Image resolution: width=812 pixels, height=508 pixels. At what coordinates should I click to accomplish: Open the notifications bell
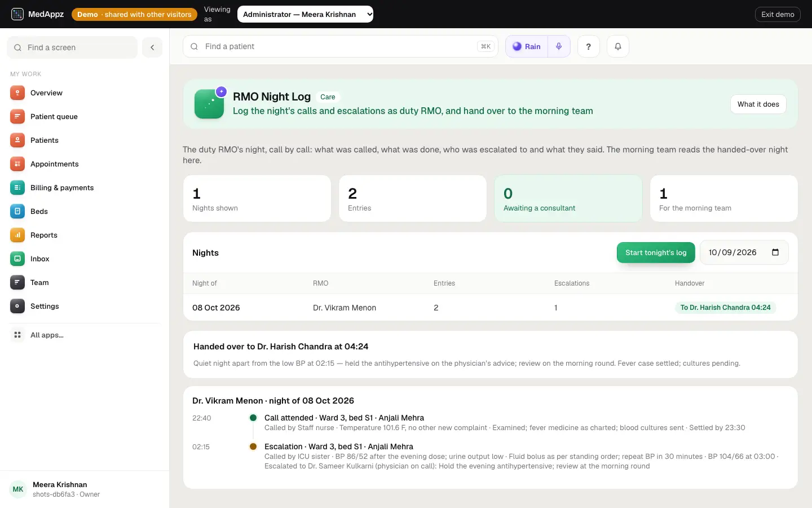618,46
